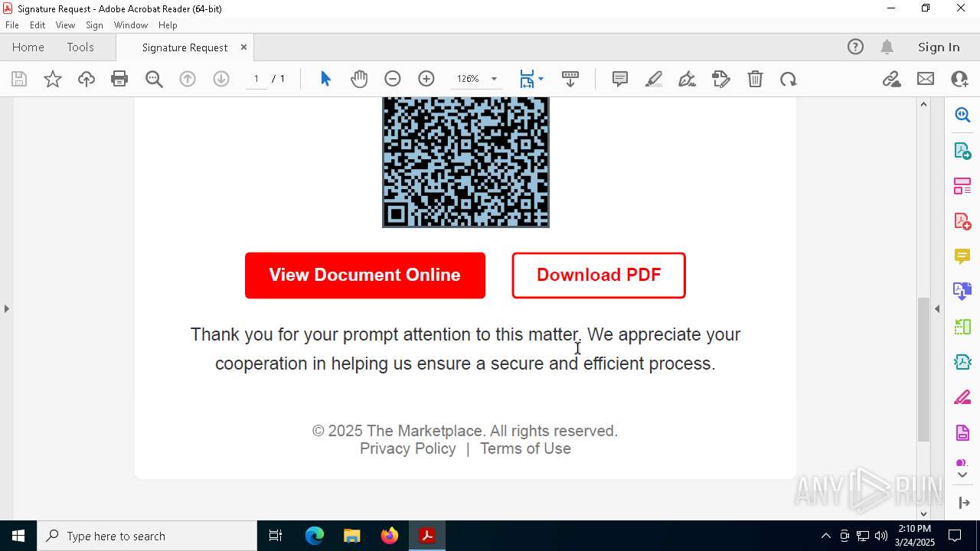Viewport: 980px width, 551px height.
Task: Bookmark the file with star icon
Action: [x=53, y=79]
